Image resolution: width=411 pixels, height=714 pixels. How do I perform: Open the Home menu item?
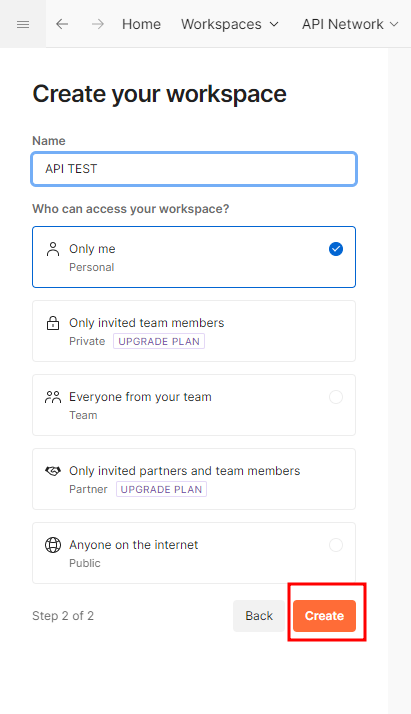click(141, 24)
